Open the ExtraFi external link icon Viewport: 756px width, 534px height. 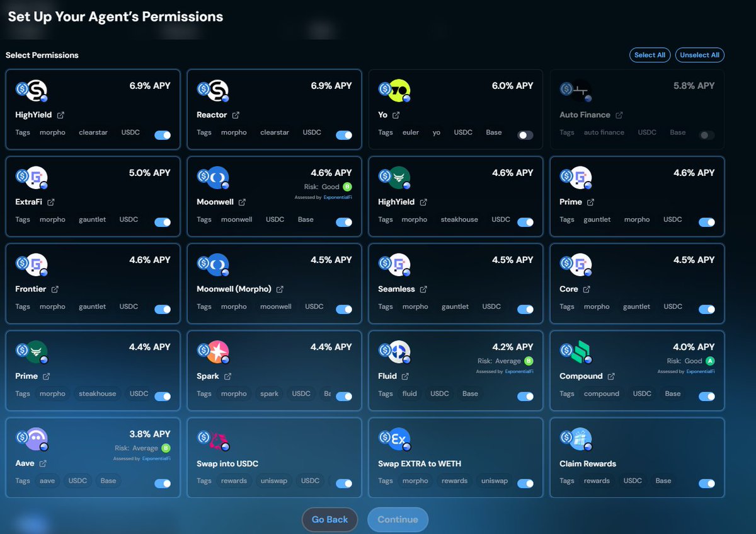coord(51,202)
